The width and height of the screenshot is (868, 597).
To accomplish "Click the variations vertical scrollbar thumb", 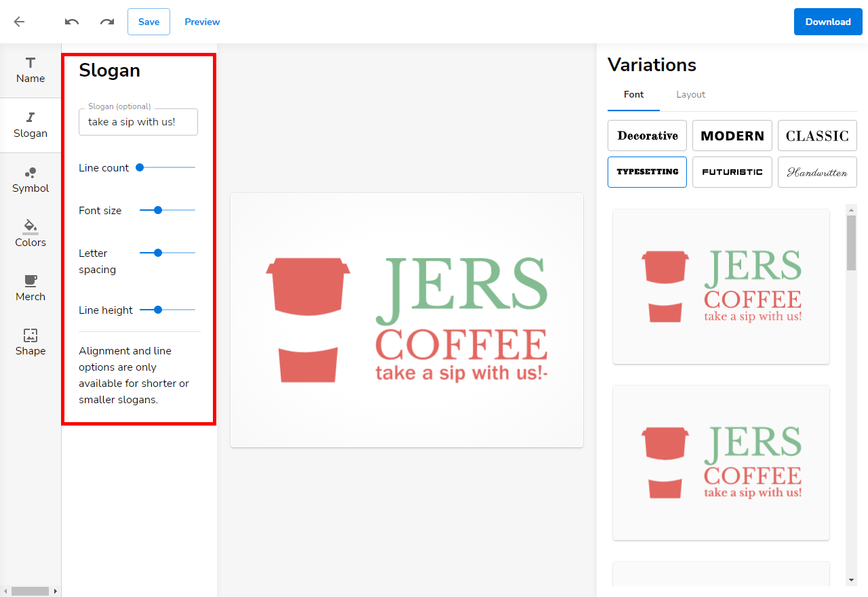I will tap(852, 243).
